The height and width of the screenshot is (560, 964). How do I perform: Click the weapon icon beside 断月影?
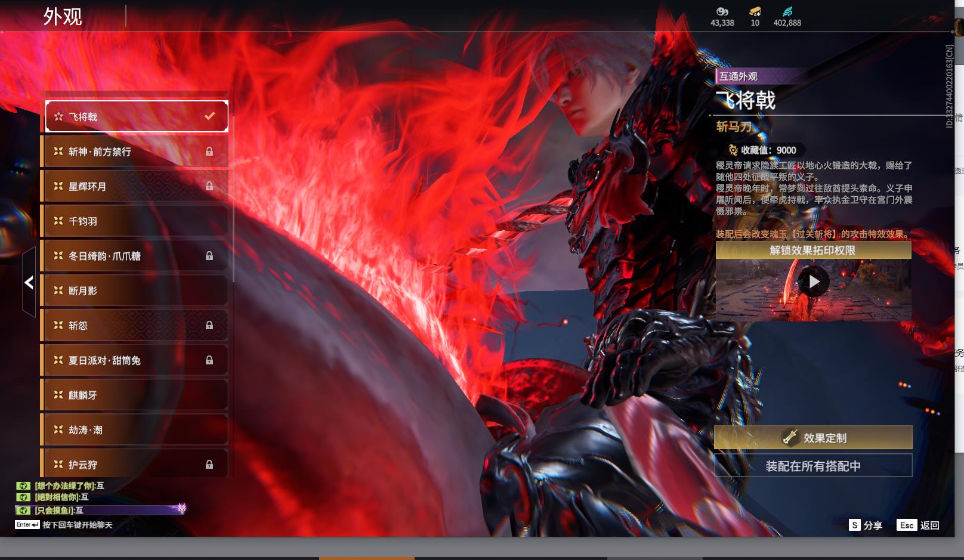[58, 290]
